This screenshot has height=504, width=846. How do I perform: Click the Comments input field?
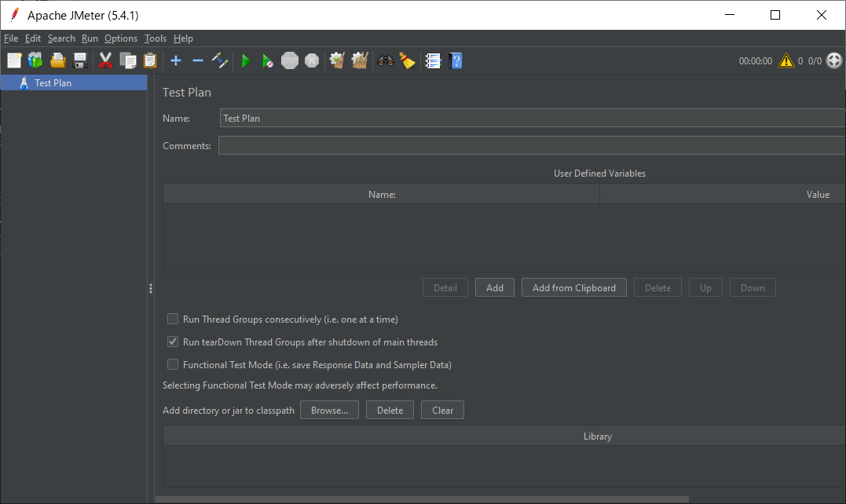pyautogui.click(x=532, y=145)
